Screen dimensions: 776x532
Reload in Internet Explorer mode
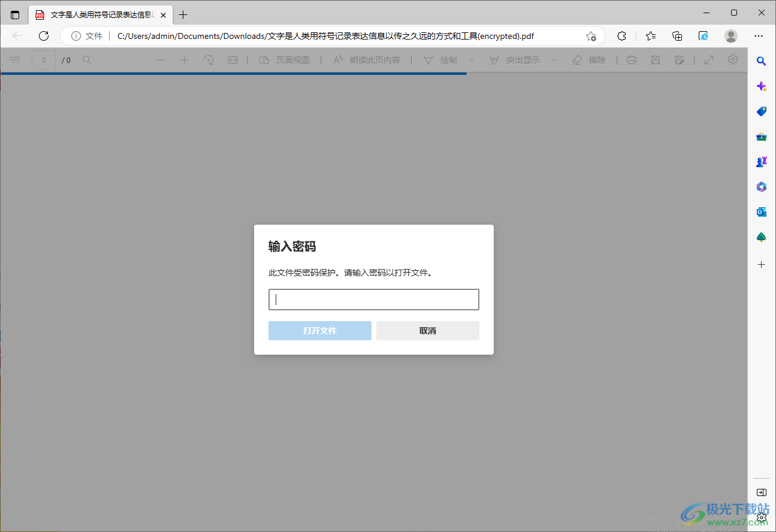(x=703, y=36)
